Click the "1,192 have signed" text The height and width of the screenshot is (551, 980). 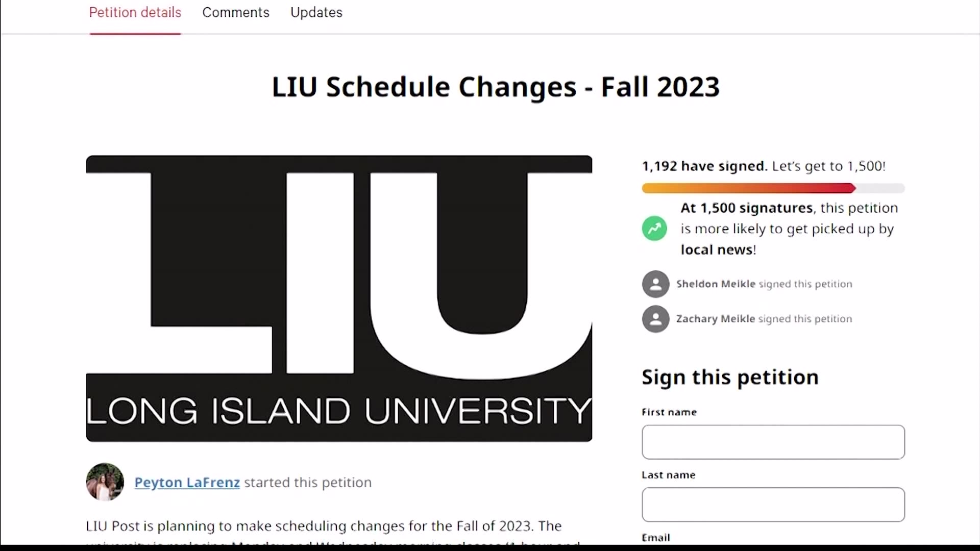(703, 166)
